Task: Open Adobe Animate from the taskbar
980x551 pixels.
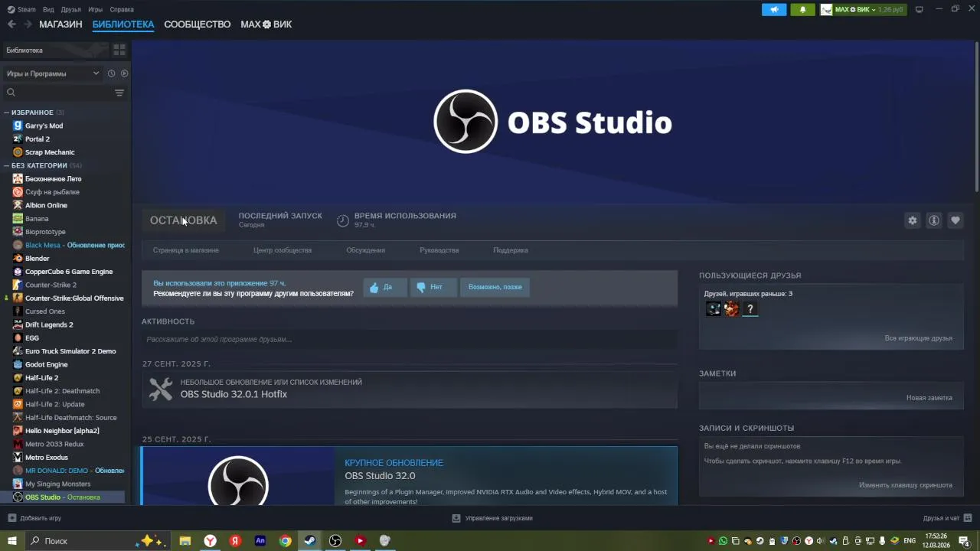Action: pos(260,541)
